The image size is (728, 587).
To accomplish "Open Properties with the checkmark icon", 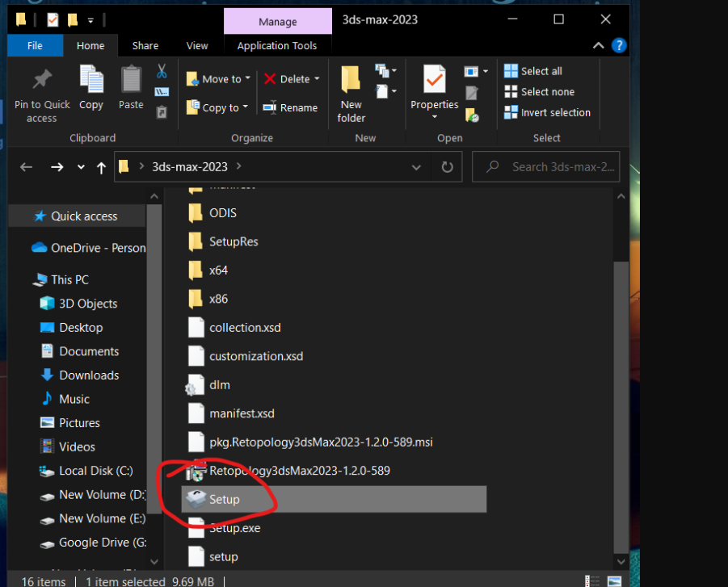I will (x=434, y=81).
